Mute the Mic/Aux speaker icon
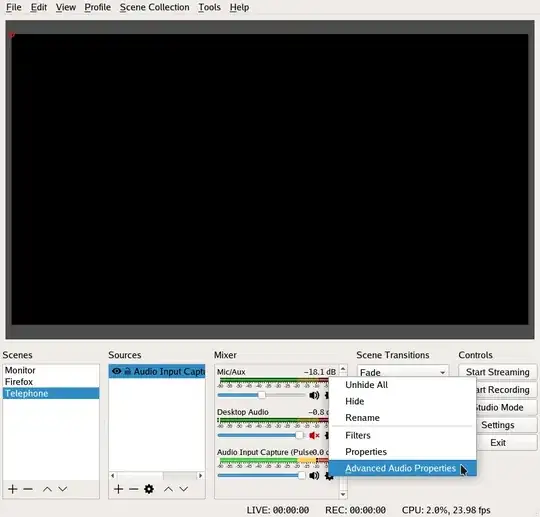Screen dimensions: 540x517 coord(314,395)
